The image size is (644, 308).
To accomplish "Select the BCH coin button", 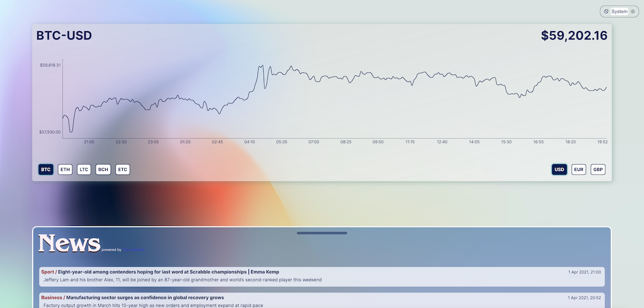I will (x=103, y=170).
